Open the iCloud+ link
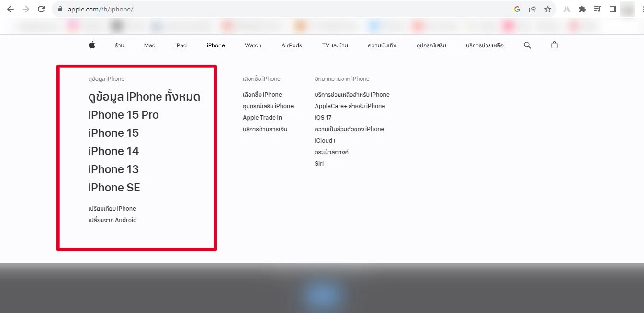 [326, 141]
